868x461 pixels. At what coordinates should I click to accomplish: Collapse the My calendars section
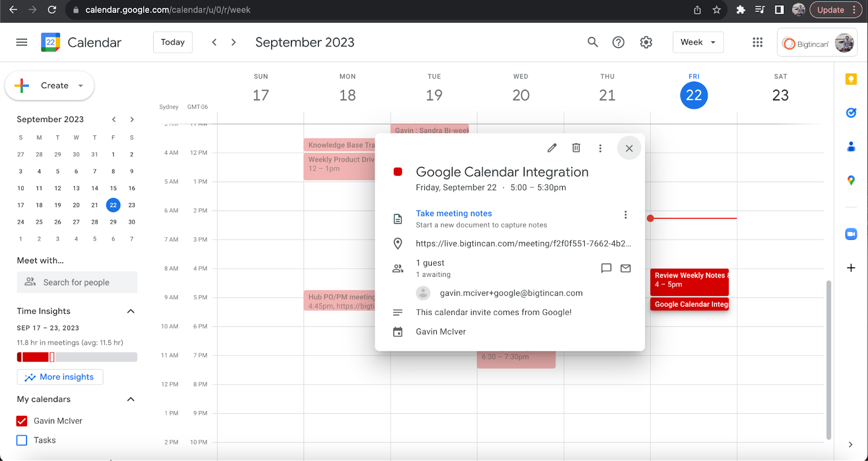pyautogui.click(x=131, y=399)
